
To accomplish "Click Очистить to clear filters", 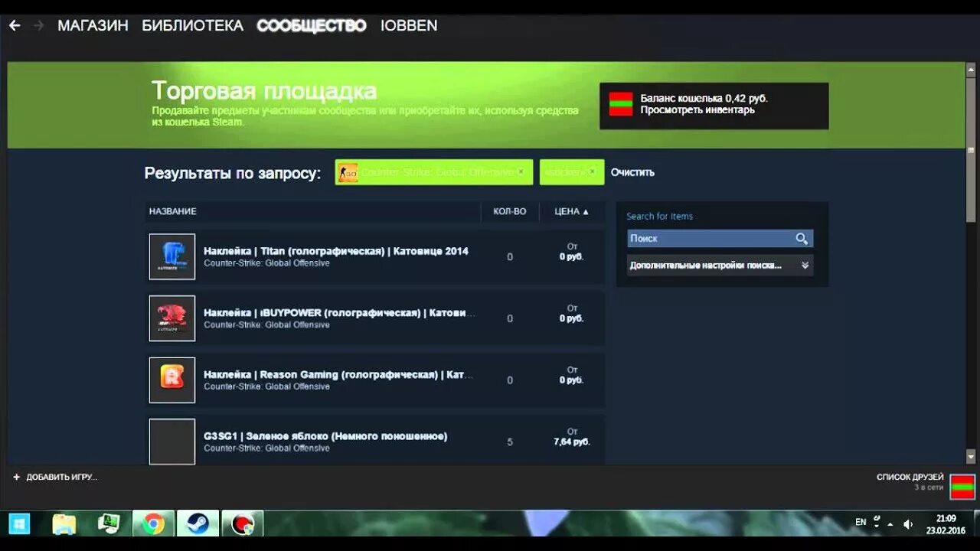I will click(x=632, y=172).
